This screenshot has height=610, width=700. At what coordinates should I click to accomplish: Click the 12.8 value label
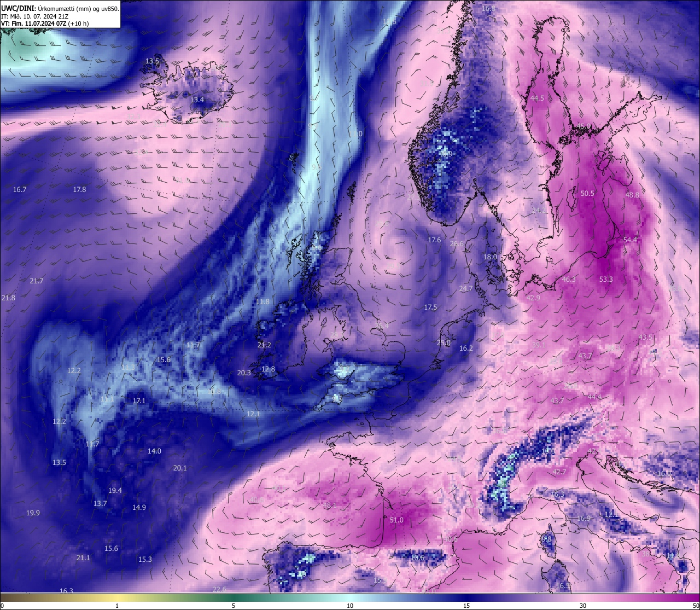pos(268,369)
